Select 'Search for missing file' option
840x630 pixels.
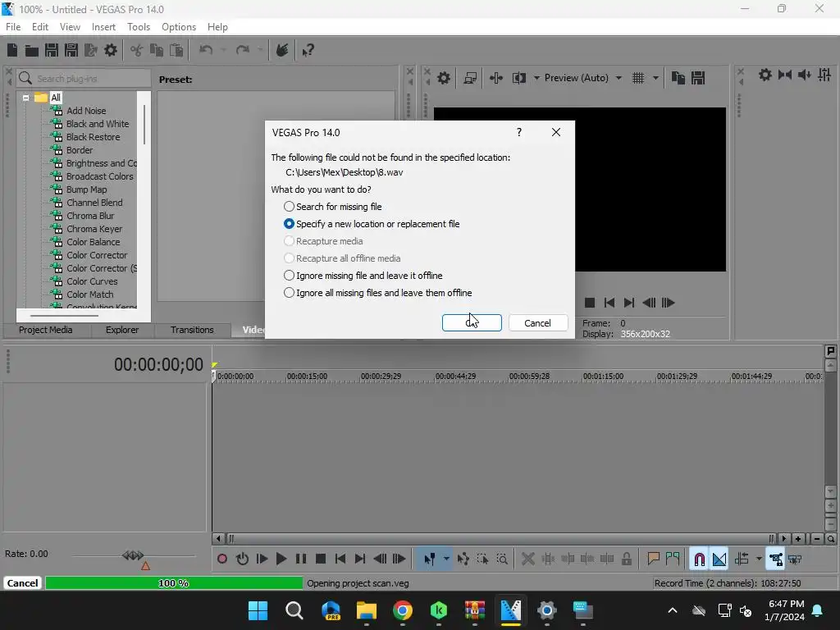click(333, 207)
